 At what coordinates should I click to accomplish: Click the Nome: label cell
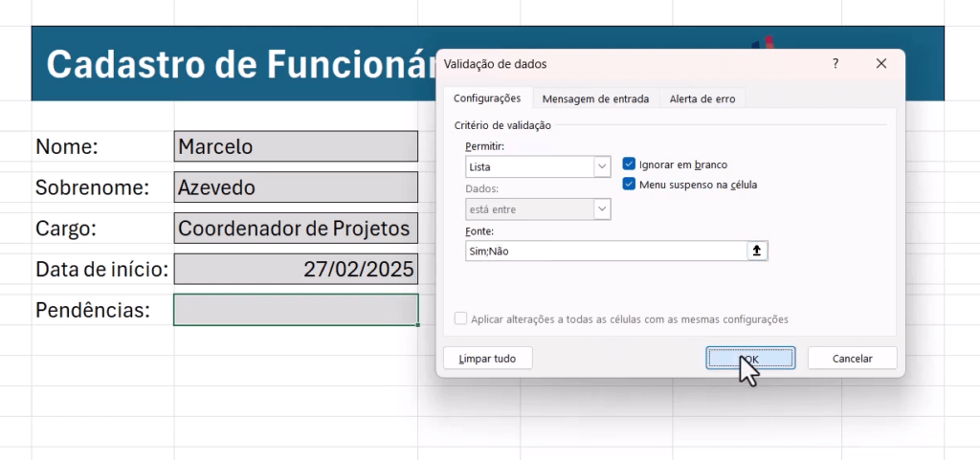[x=102, y=146]
